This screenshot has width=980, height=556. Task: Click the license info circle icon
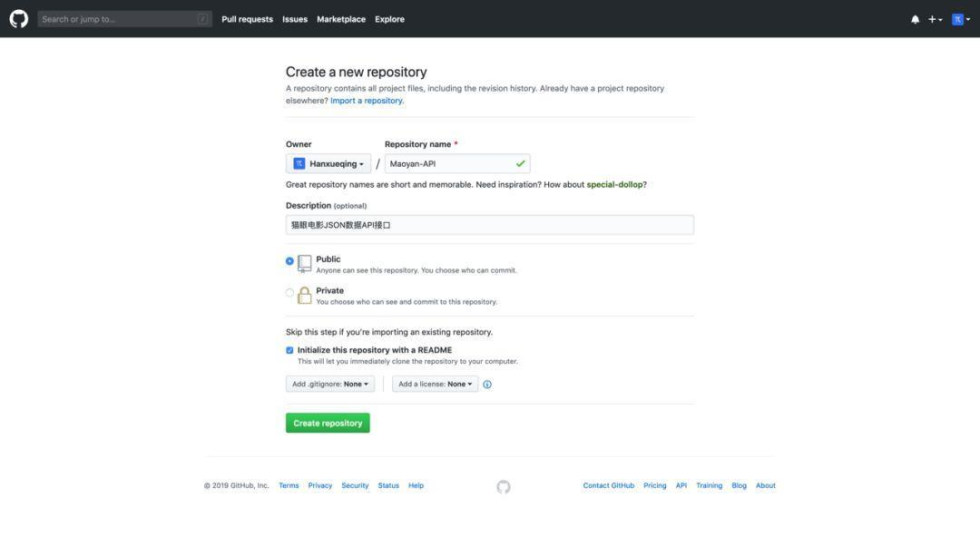click(487, 385)
